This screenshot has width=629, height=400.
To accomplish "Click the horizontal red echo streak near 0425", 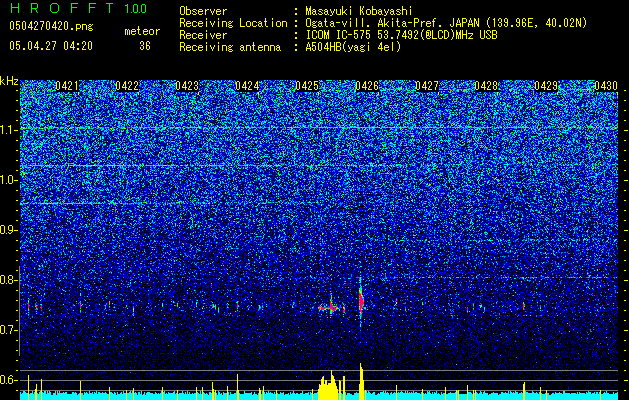I will (331, 308).
